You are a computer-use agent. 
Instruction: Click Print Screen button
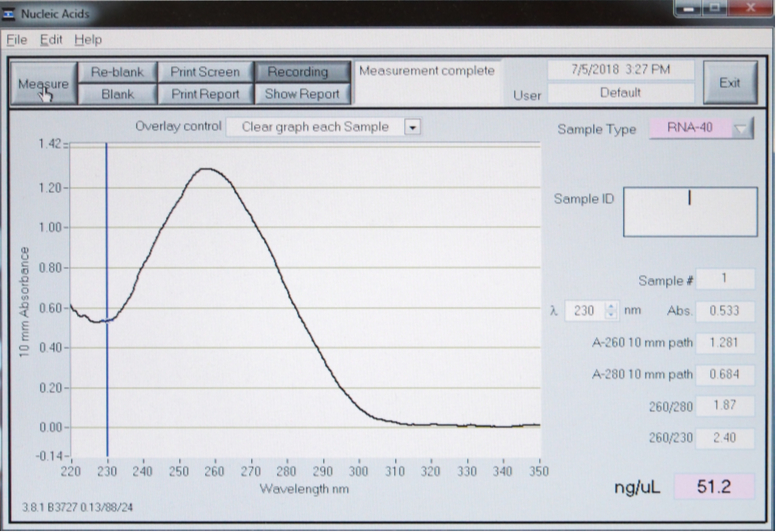pyautogui.click(x=205, y=72)
